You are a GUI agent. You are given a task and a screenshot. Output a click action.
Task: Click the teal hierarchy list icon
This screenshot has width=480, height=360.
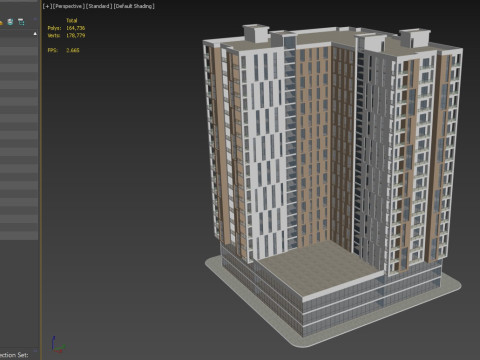point(21,22)
